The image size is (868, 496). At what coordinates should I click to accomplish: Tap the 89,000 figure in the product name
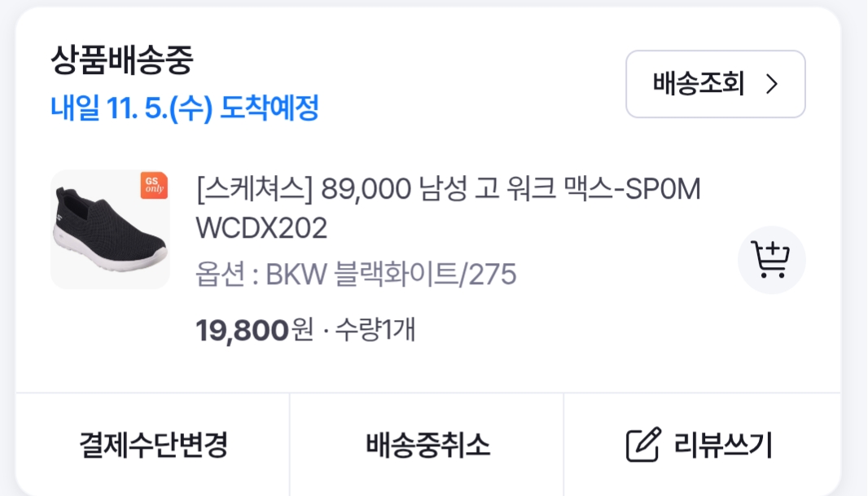(366, 189)
